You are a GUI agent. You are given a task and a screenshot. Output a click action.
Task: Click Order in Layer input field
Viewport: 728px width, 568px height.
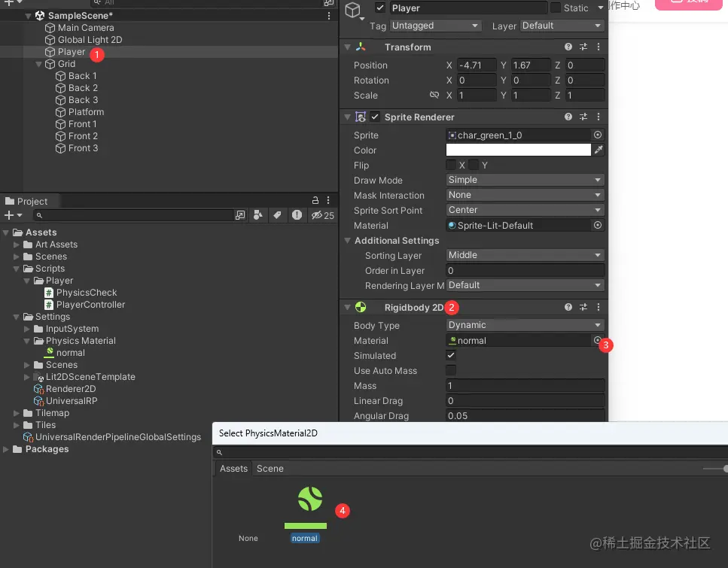pyautogui.click(x=525, y=271)
